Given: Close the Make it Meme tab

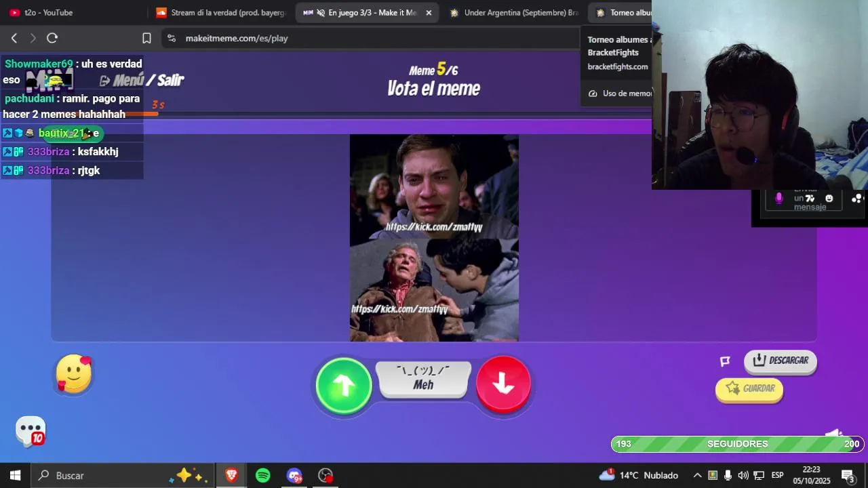Looking at the screenshot, I should pos(429,12).
